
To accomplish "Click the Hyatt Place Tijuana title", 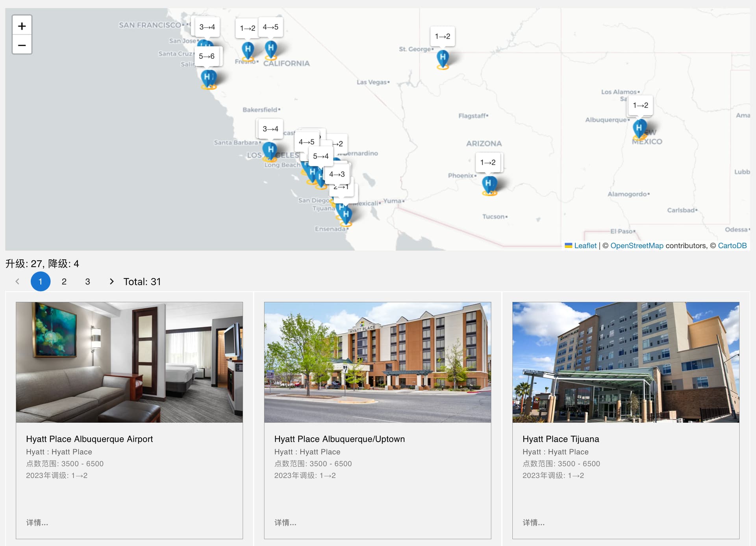I will tap(561, 439).
